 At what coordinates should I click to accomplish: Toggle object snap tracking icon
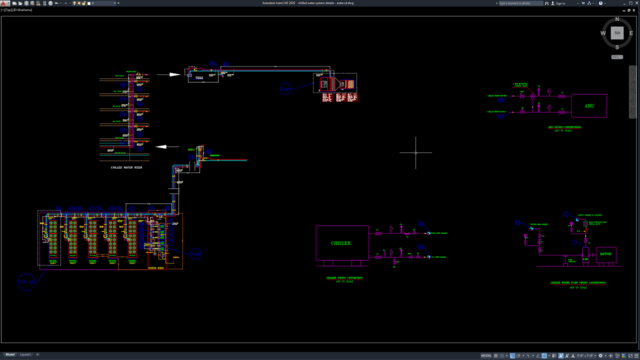[538, 356]
